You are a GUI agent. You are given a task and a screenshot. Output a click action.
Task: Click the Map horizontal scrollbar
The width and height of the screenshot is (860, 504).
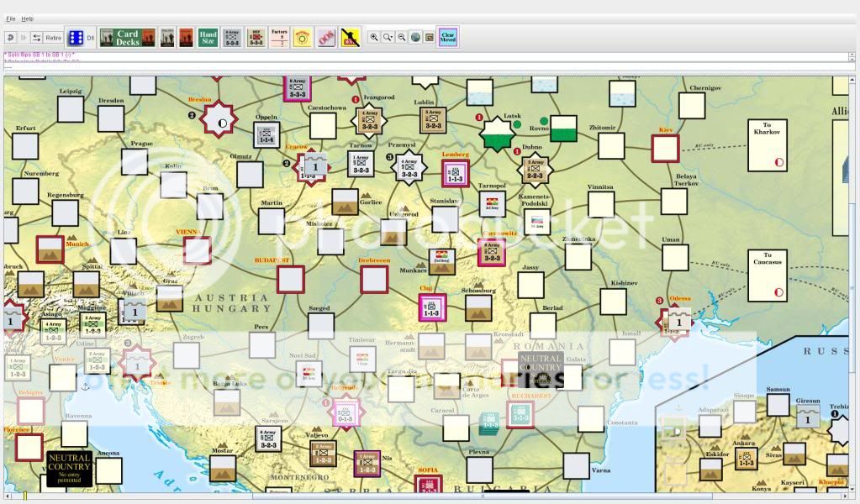pyautogui.click(x=425, y=496)
